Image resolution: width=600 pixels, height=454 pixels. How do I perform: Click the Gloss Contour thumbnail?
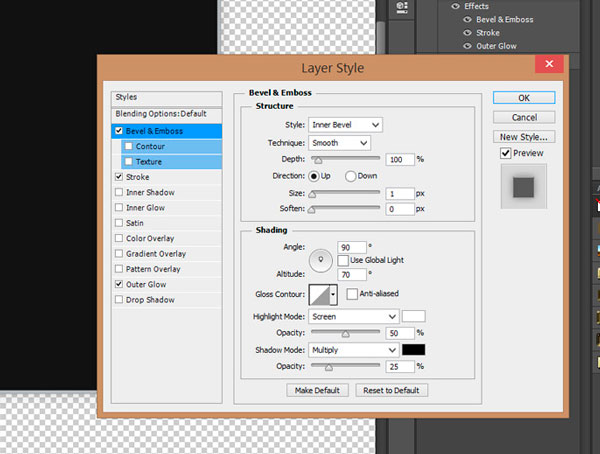click(320, 294)
